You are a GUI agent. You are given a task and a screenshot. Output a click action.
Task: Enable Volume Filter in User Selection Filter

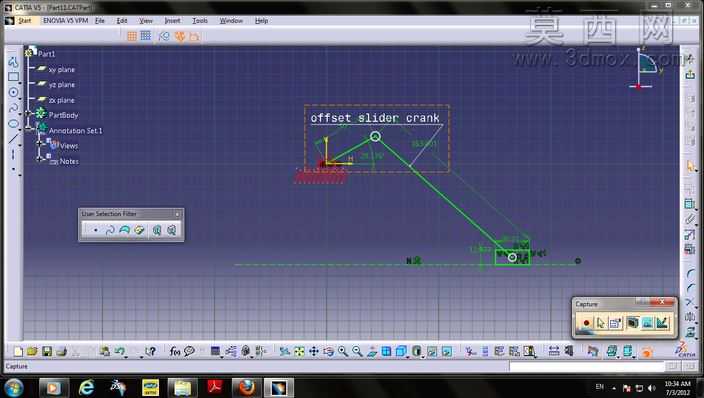click(x=139, y=230)
